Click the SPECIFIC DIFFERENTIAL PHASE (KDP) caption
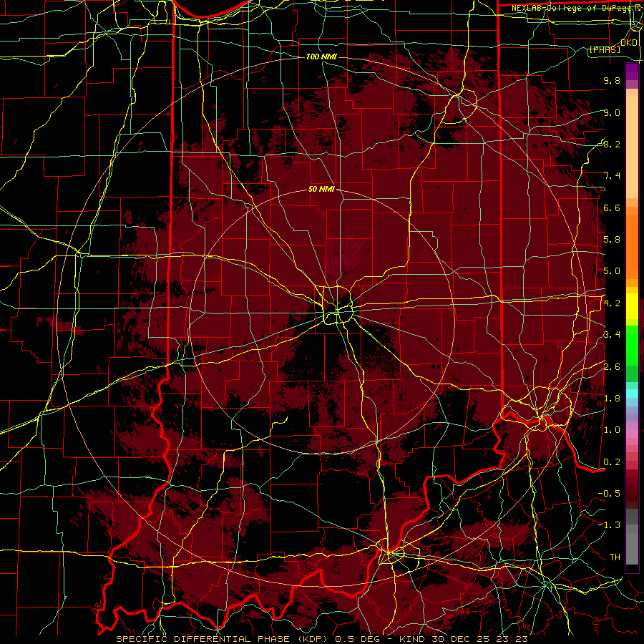This screenshot has width=644, height=644. (x=221, y=639)
